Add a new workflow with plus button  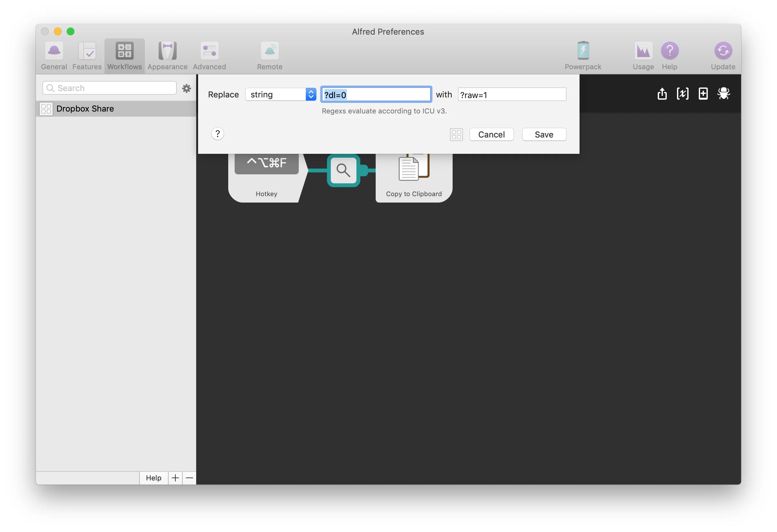click(x=175, y=478)
